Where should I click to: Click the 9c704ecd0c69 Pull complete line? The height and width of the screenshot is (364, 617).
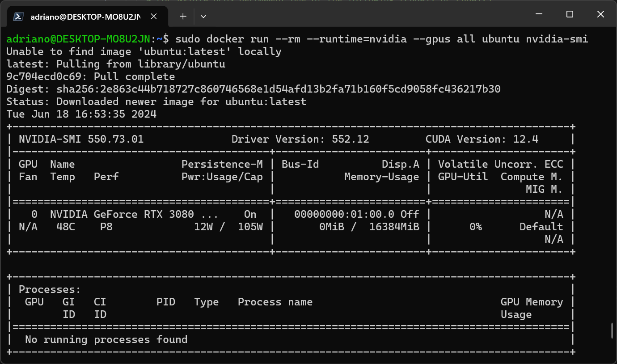[x=90, y=76]
